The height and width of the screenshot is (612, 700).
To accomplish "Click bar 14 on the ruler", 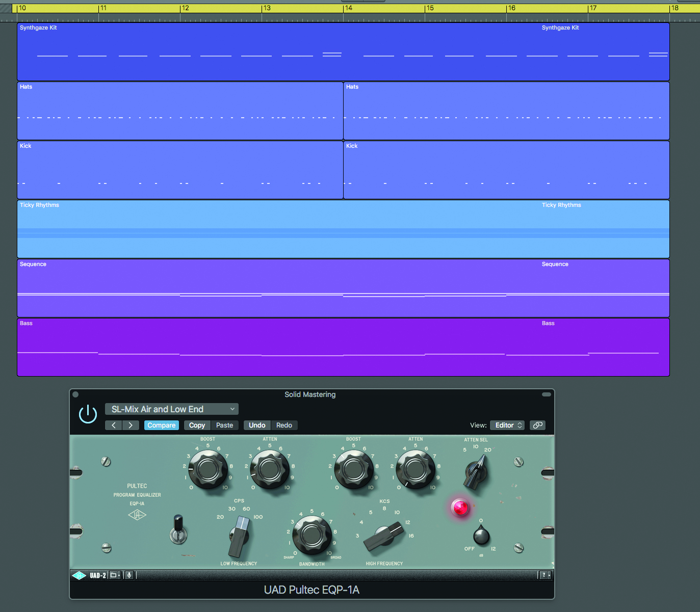I will coord(348,8).
